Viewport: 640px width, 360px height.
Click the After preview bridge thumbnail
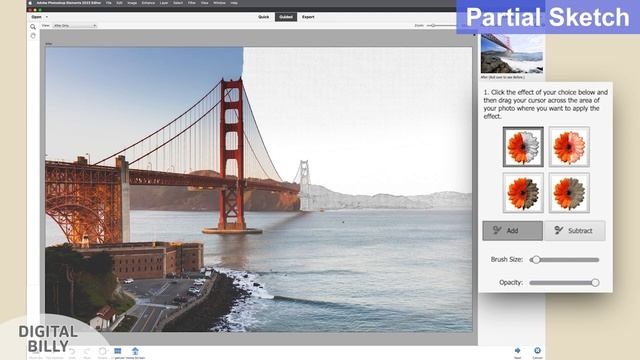(x=512, y=53)
